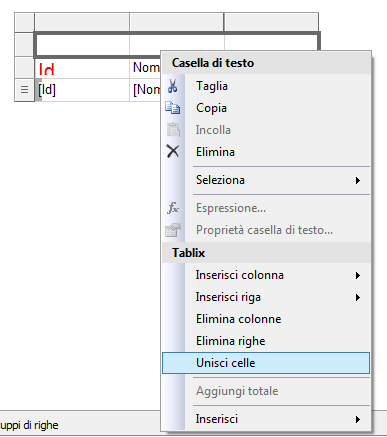Click the tablix corner handle
The height and width of the screenshot is (437, 387).
(24, 22)
